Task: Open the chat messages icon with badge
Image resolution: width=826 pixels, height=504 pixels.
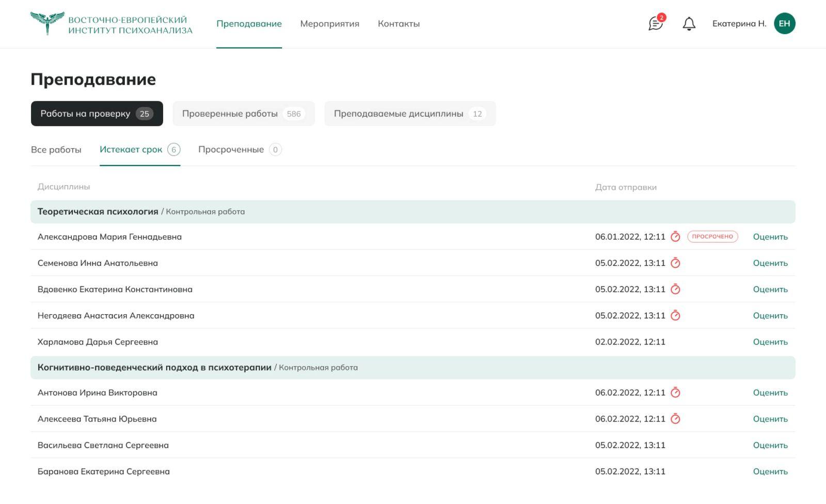Action: tap(656, 24)
